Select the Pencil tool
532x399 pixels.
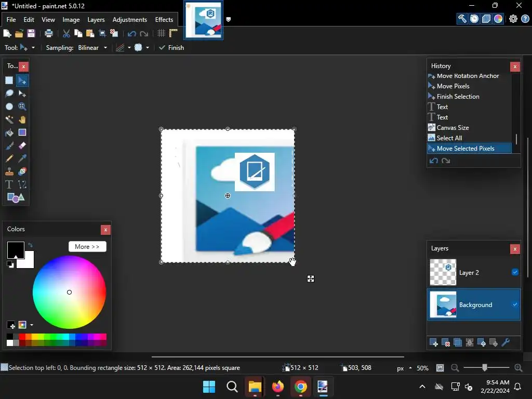point(9,158)
